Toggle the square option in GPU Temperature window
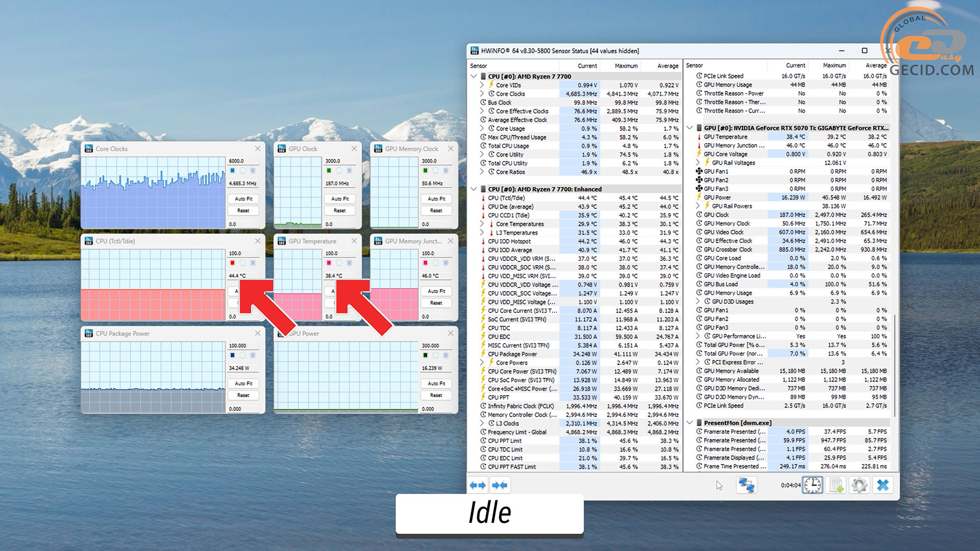 349,263
